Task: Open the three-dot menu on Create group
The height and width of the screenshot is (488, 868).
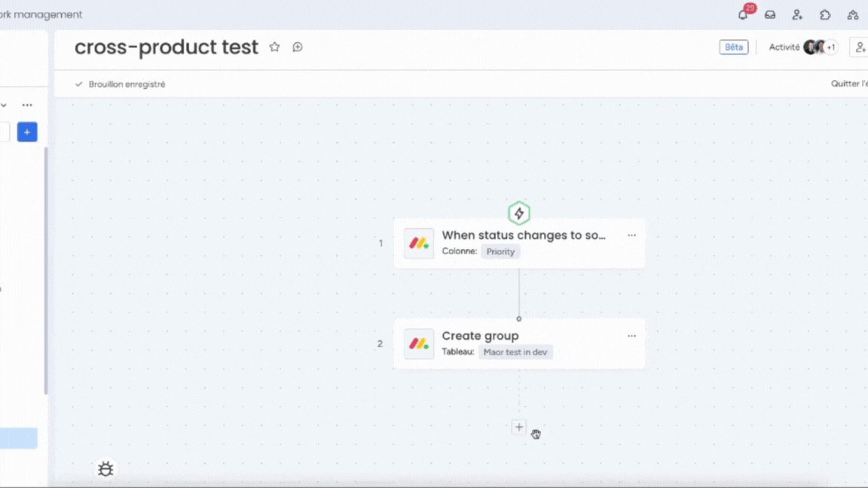Action: [x=631, y=336]
